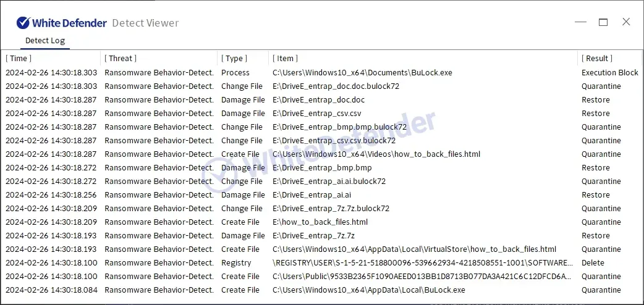This screenshot has height=305, width=644.
Task: Click the threat cell in the Registry row
Action: tap(159, 262)
